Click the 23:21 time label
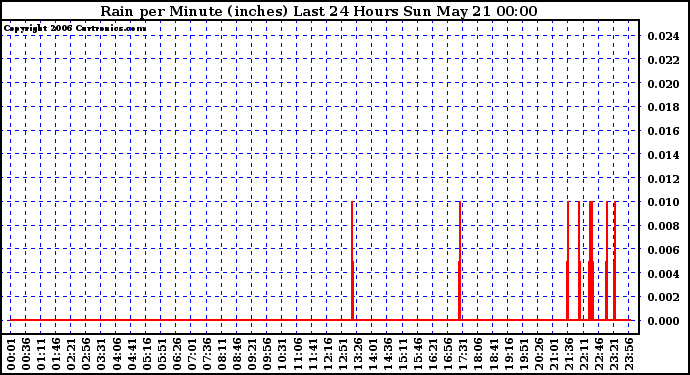The image size is (690, 375). [614, 354]
